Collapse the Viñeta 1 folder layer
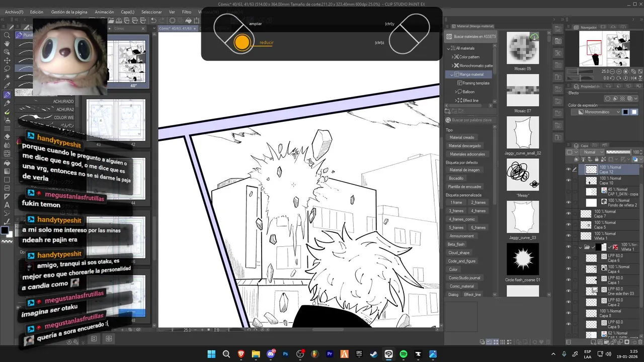The image size is (644, 362). click(x=580, y=247)
